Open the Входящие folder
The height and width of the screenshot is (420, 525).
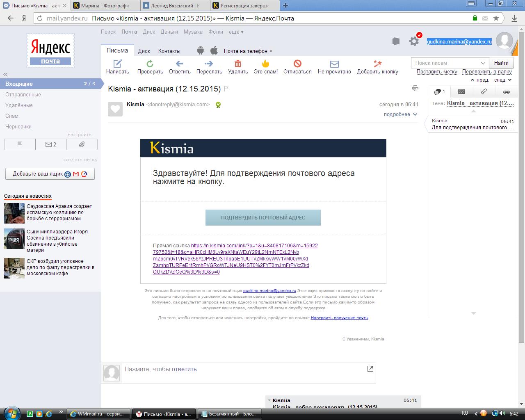[x=50, y=84]
